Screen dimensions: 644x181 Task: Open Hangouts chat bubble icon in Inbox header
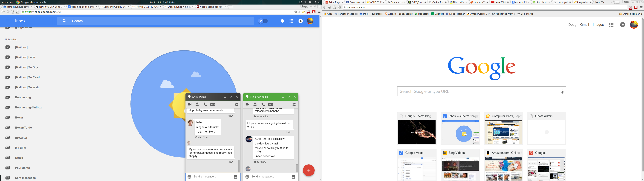[x=282, y=21]
